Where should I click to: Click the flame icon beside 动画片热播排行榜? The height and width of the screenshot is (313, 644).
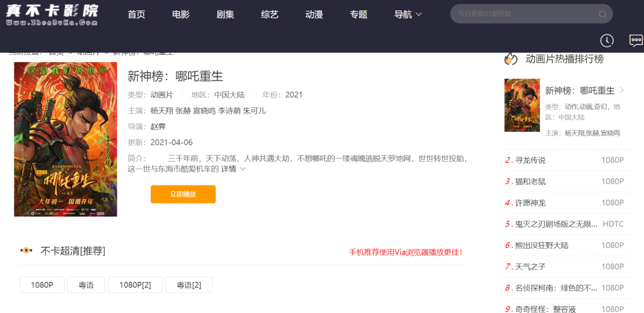511,59
